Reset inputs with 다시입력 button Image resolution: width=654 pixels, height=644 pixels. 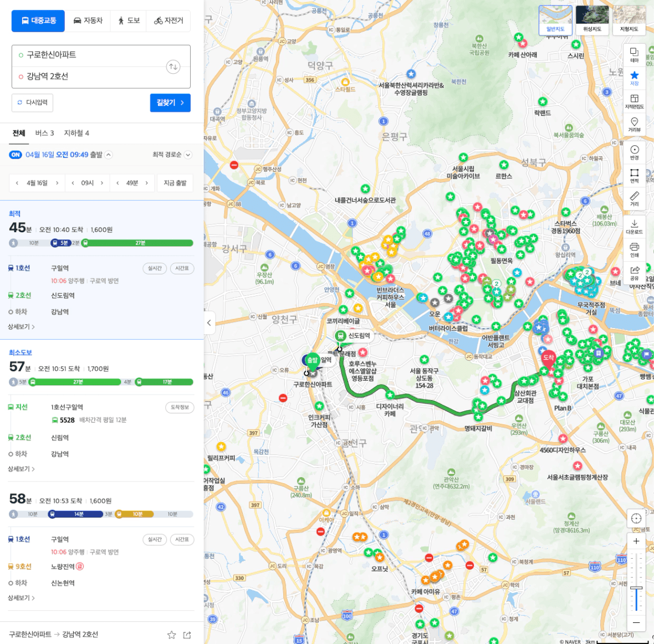point(33,103)
